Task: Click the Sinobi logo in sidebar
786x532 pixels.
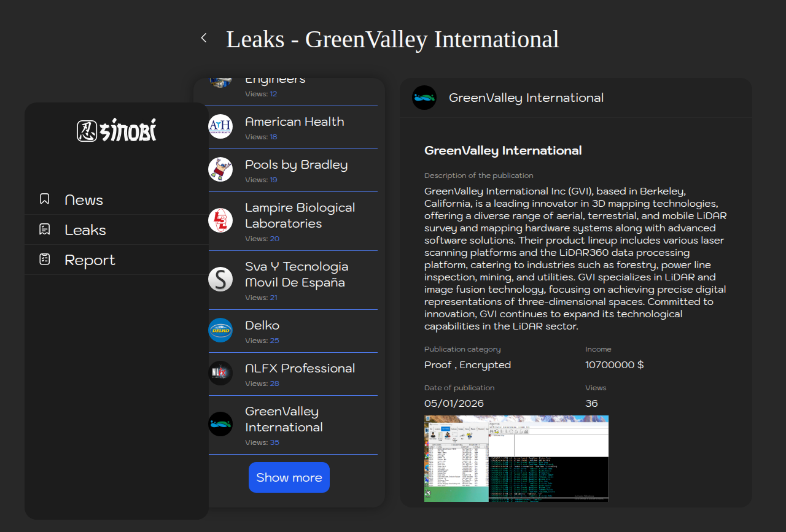Action: pos(117,131)
